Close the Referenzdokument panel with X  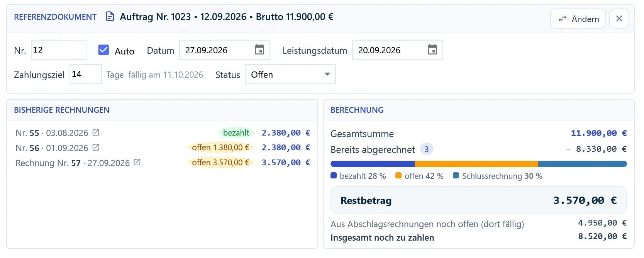619,19
